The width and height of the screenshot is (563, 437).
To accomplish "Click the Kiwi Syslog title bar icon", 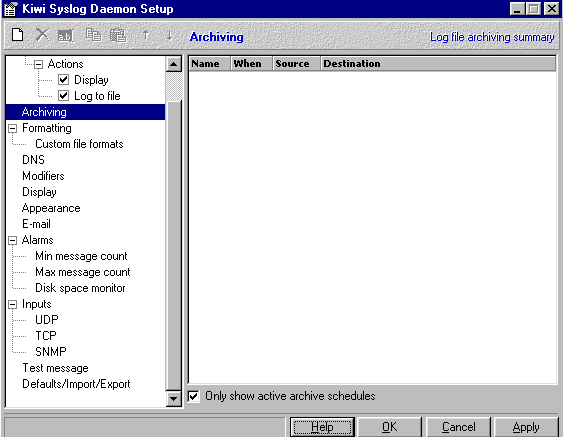I will 11,9.
